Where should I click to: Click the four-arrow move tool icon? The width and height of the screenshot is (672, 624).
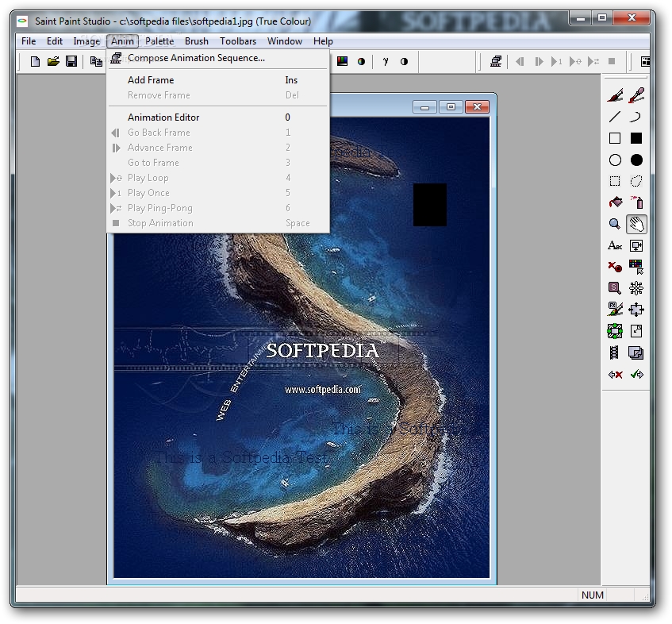pyautogui.click(x=636, y=309)
